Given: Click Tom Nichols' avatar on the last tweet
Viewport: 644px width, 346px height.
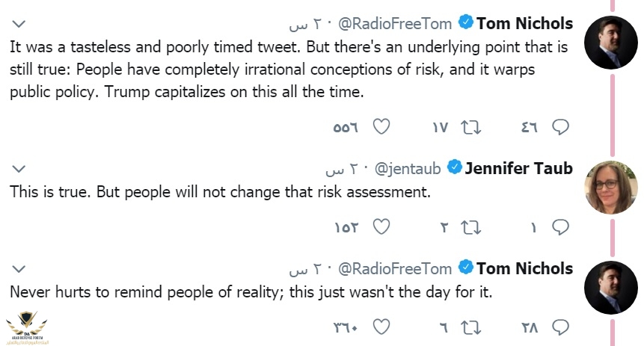Looking at the screenshot, I should [610, 286].
